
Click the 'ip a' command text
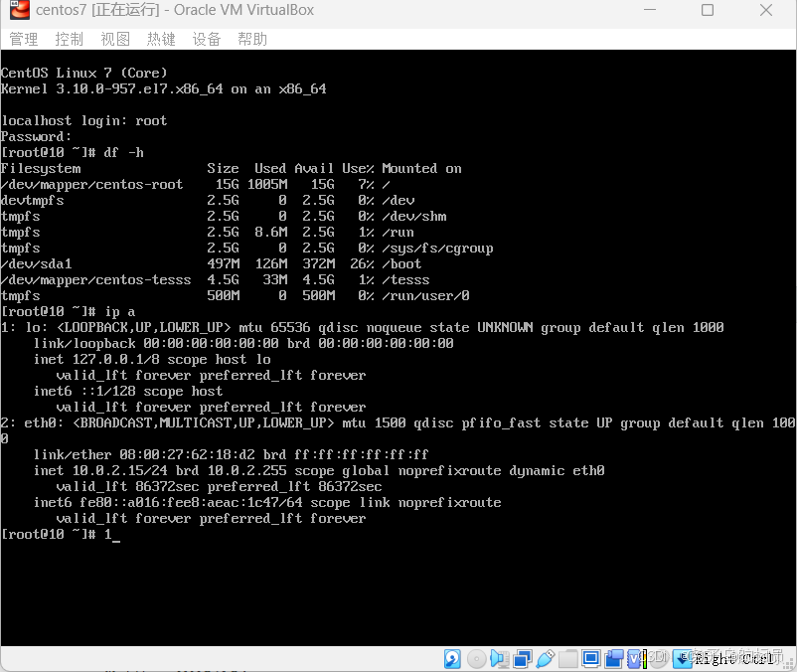(120, 311)
